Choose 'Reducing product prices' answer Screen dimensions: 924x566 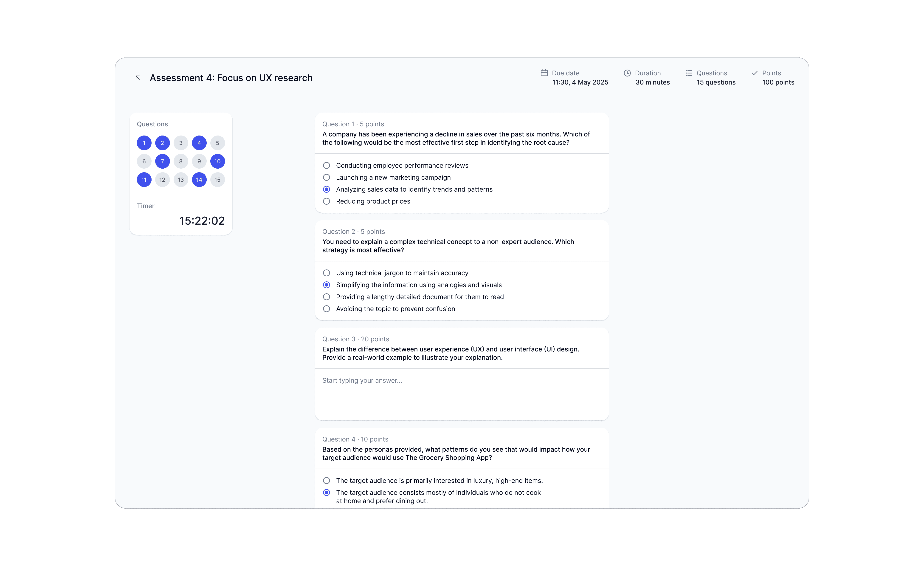[327, 201]
